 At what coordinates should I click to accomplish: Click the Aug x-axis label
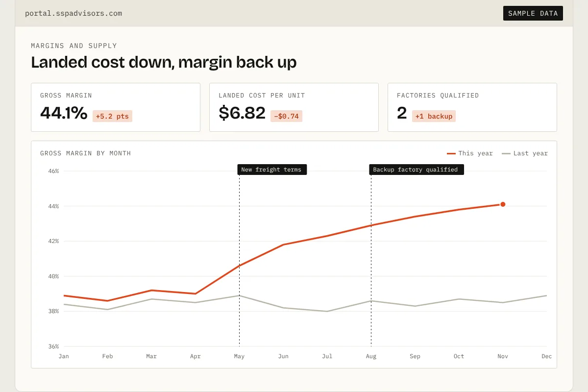pyautogui.click(x=371, y=356)
